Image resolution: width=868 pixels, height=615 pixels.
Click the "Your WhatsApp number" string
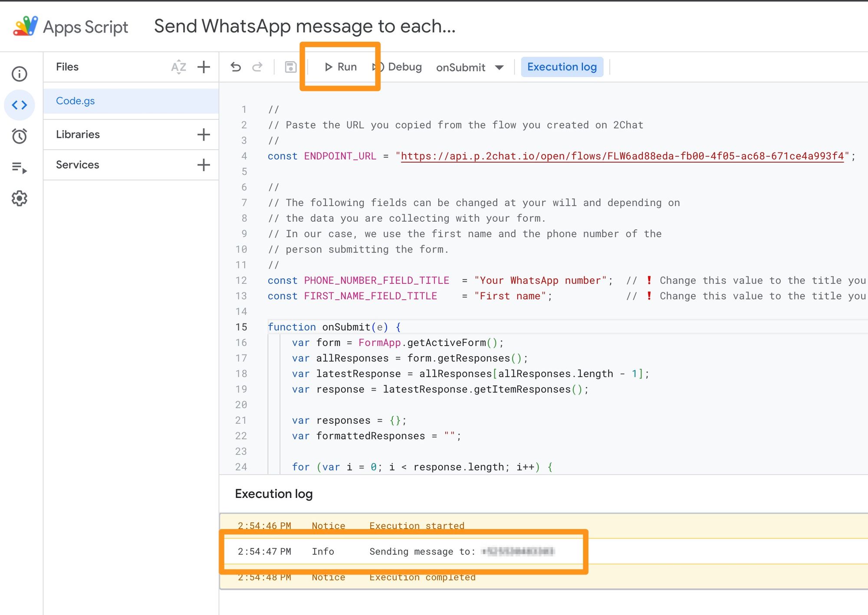(x=540, y=281)
